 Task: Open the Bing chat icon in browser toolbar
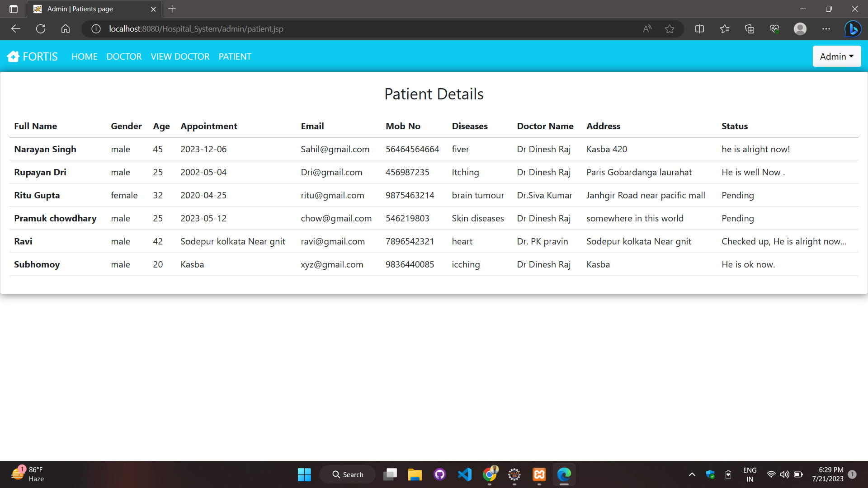[853, 28]
